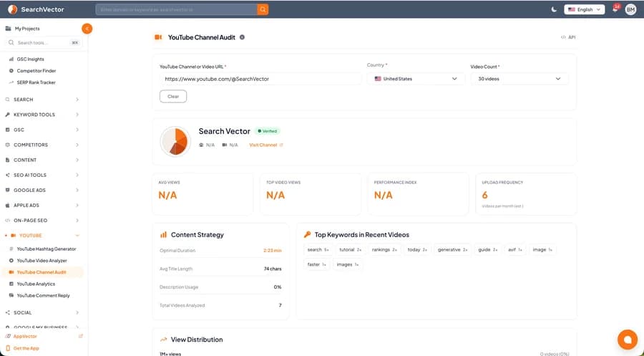The height and width of the screenshot is (356, 644).
Task: Click the info icon beside page title
Action: click(242, 37)
